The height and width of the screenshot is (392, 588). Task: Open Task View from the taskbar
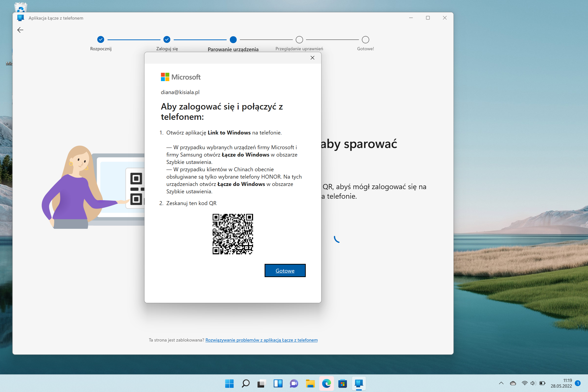(x=261, y=383)
